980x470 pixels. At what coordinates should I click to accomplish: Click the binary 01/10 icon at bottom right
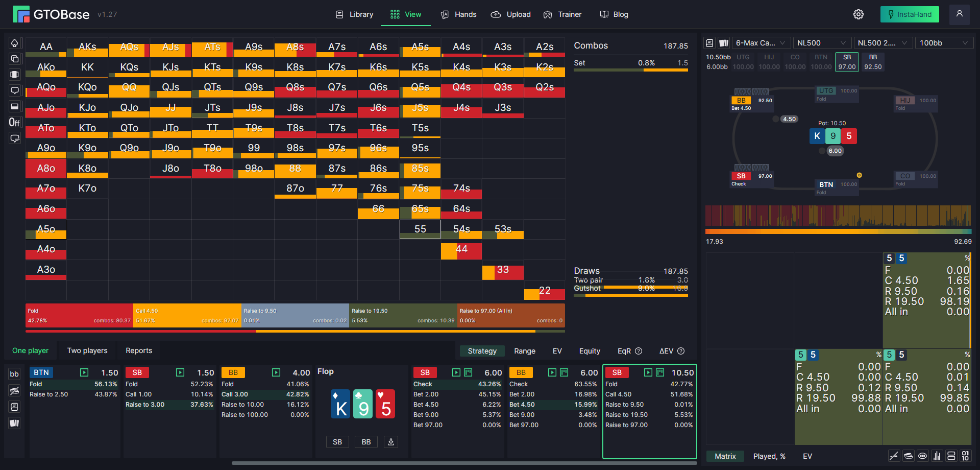click(965, 456)
